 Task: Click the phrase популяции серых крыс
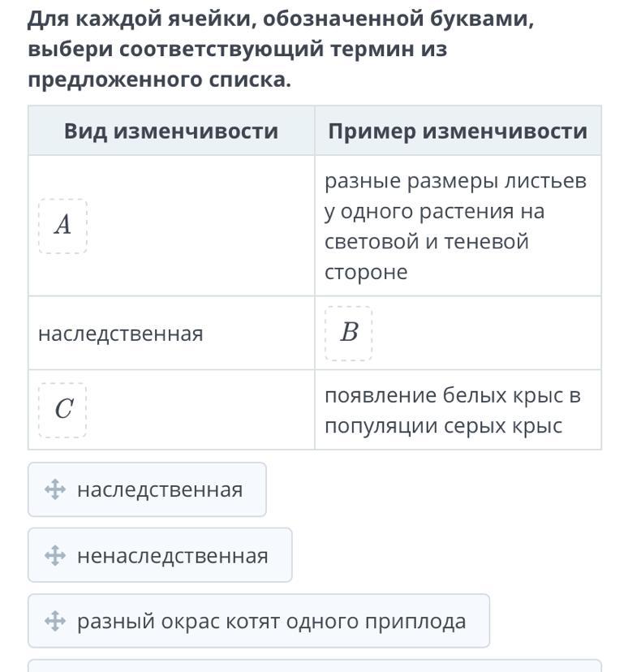click(443, 426)
